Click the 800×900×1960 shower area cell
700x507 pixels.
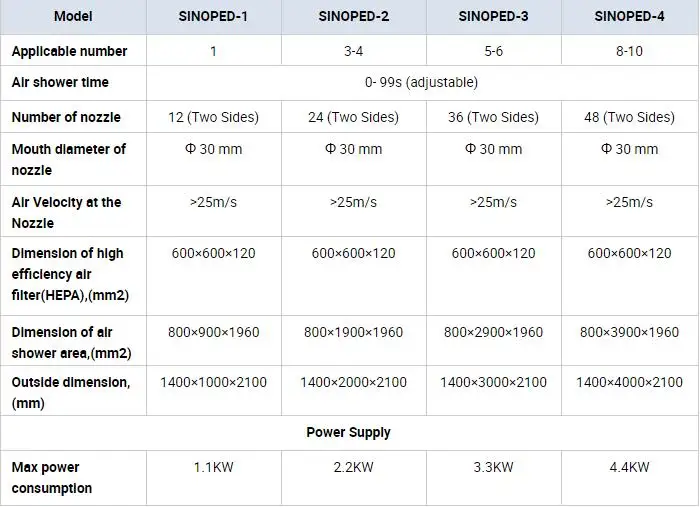(213, 332)
